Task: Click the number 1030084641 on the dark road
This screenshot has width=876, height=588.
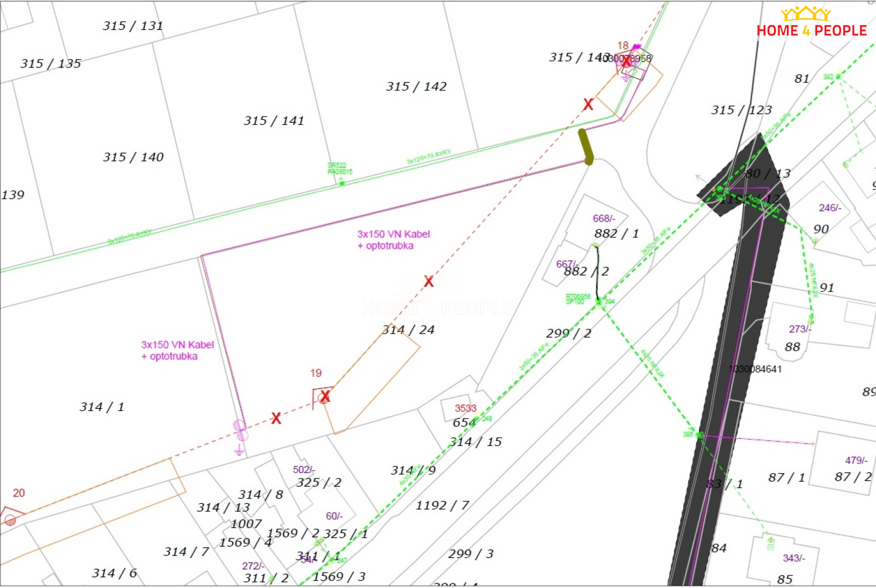Action: pos(755,369)
